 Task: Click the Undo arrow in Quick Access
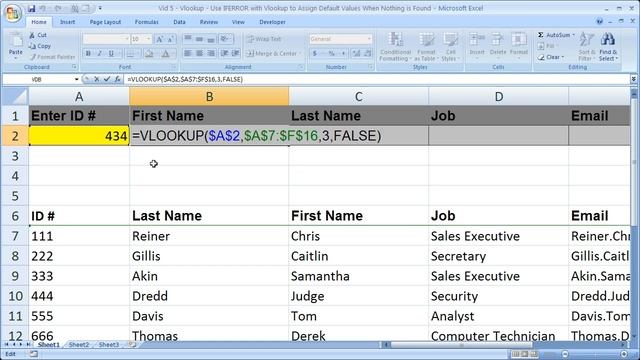pyautogui.click(x=42, y=8)
